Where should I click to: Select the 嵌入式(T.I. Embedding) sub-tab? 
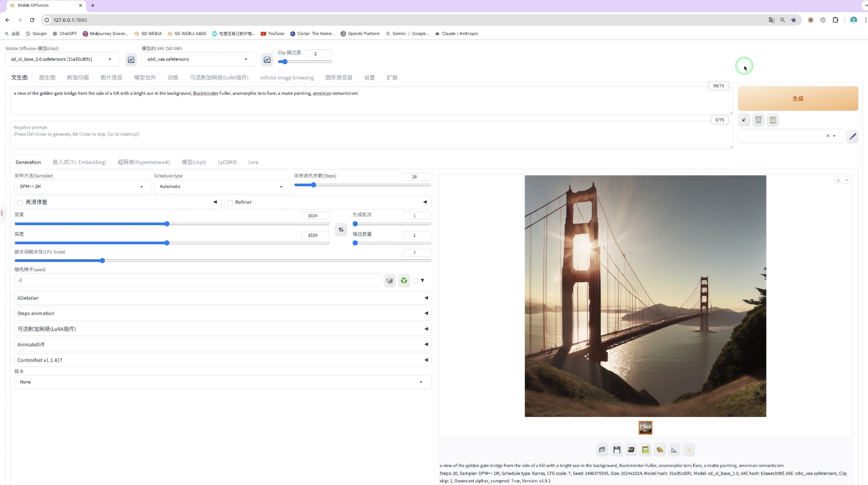[79, 162]
